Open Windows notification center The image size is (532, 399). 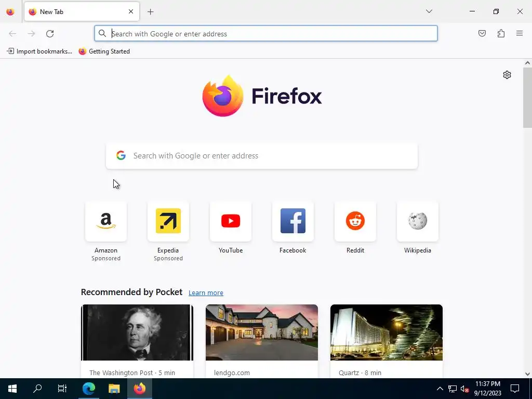click(515, 389)
